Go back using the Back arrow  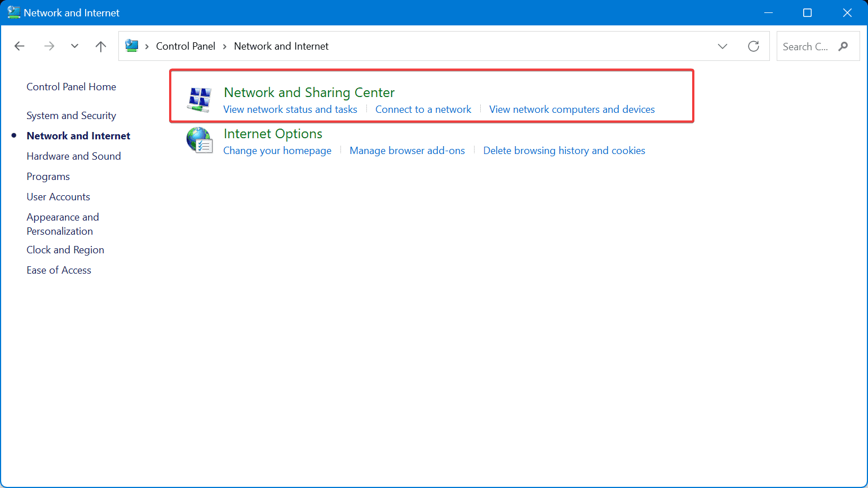pos(20,46)
